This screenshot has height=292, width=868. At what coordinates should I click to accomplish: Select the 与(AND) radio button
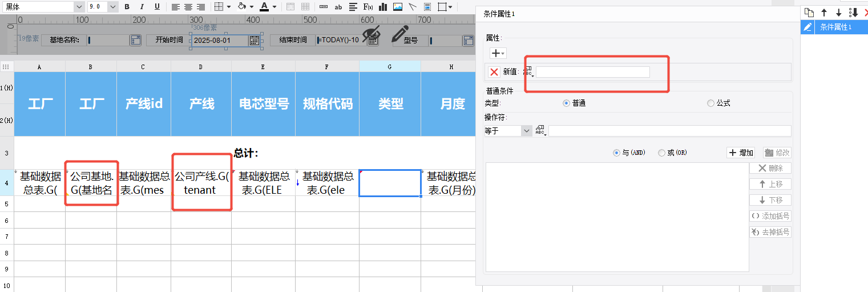616,153
